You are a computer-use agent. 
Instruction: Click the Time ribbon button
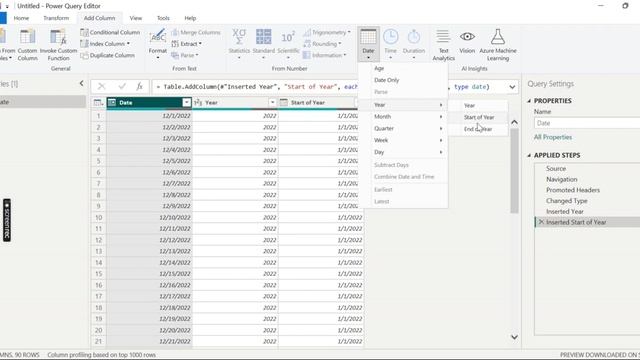[x=391, y=44]
